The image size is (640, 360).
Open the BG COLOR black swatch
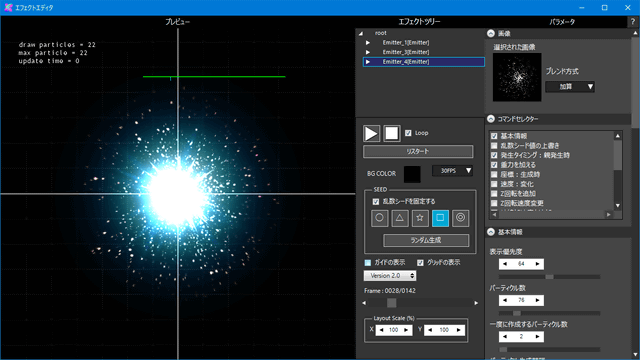[x=412, y=174]
